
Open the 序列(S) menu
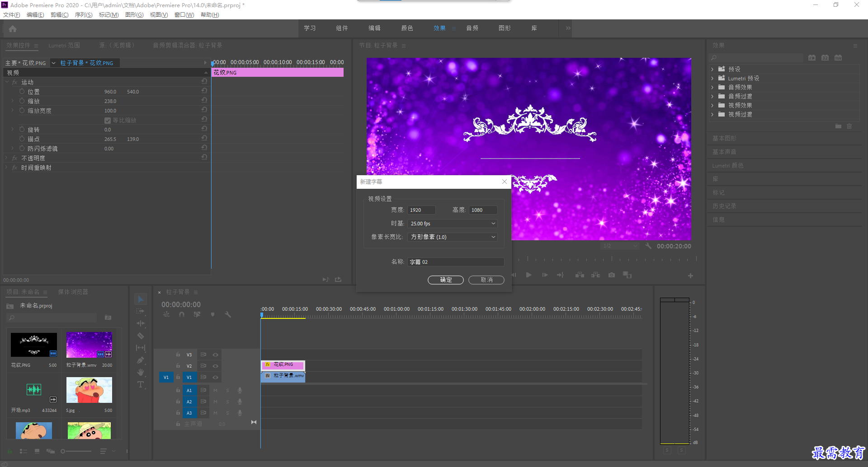coord(84,15)
